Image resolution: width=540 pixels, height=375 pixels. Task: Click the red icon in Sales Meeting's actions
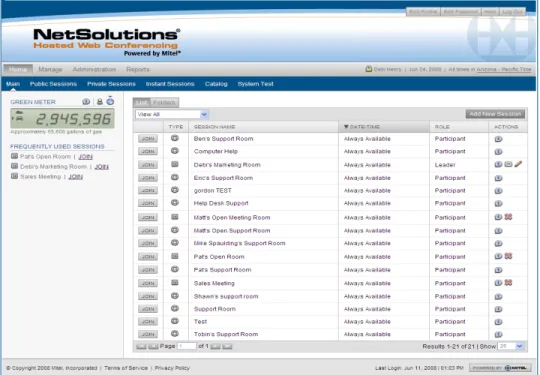pyautogui.click(x=508, y=283)
